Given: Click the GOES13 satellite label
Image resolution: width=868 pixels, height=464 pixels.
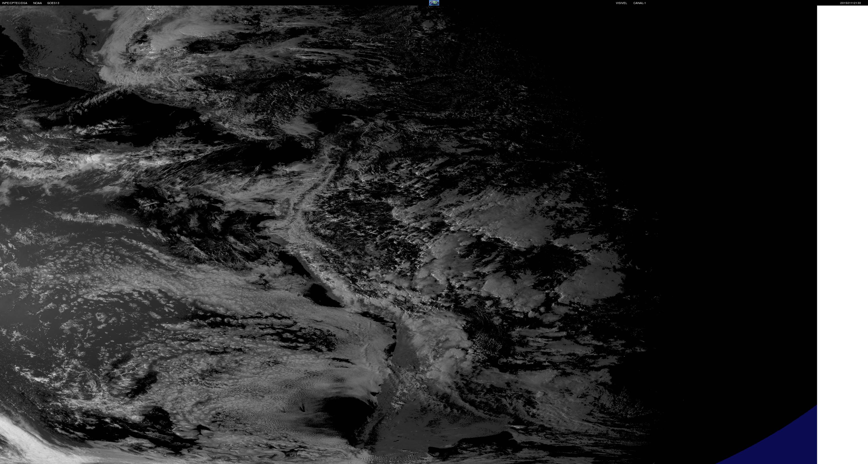Looking at the screenshot, I should coord(53,3).
